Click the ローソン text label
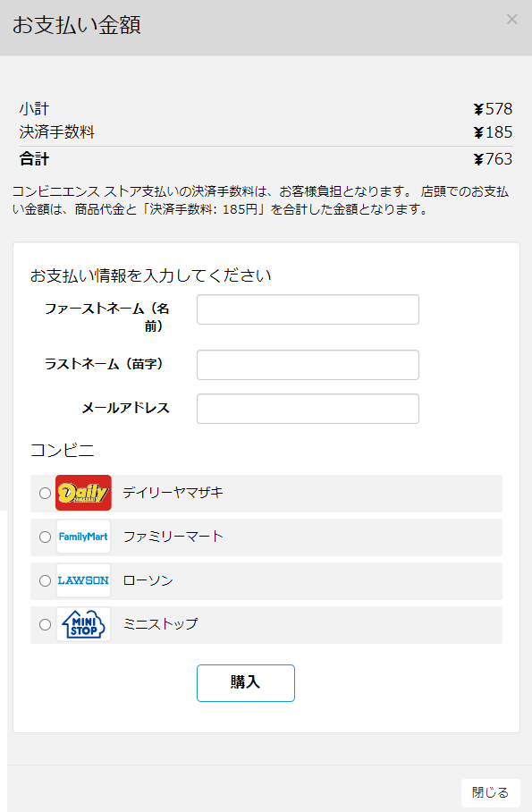The image size is (532, 812). click(x=148, y=580)
